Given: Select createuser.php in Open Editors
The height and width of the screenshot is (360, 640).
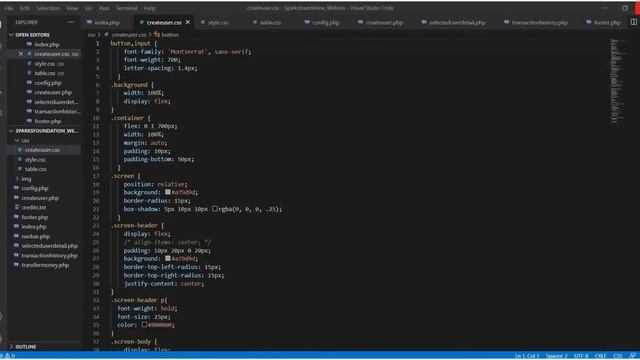Looking at the screenshot, I should [x=53, y=92].
